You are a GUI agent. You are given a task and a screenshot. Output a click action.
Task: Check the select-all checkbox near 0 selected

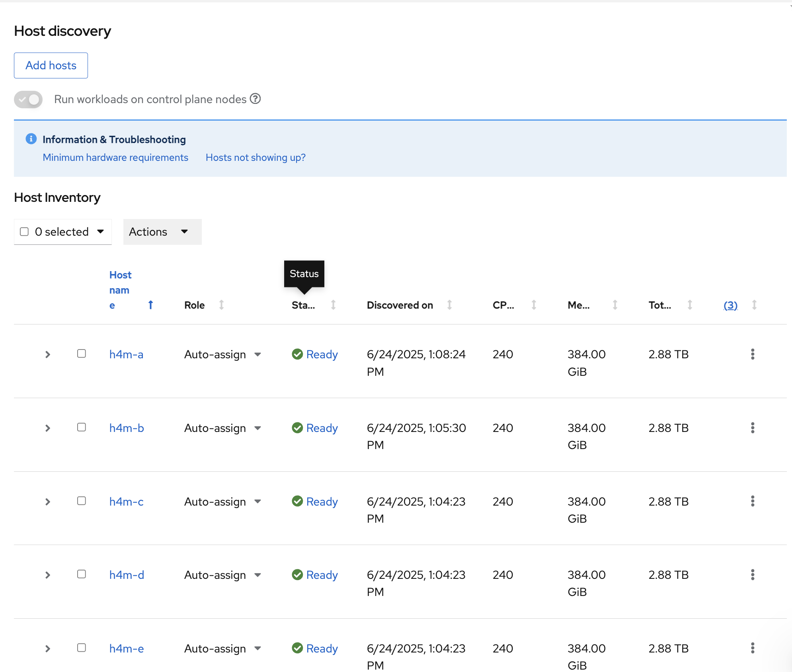[25, 231]
